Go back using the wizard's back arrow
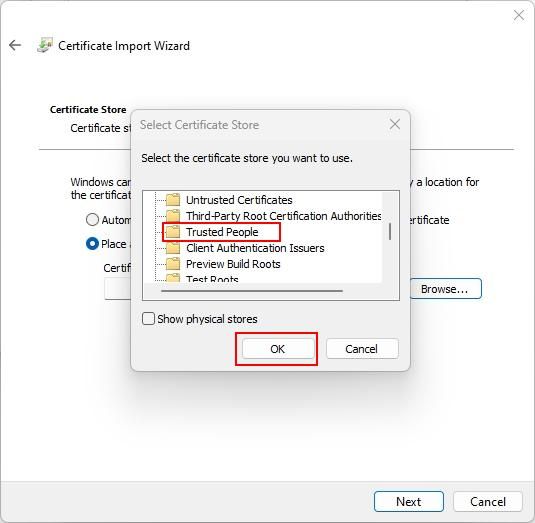Image resolution: width=535 pixels, height=523 pixels. click(x=15, y=45)
